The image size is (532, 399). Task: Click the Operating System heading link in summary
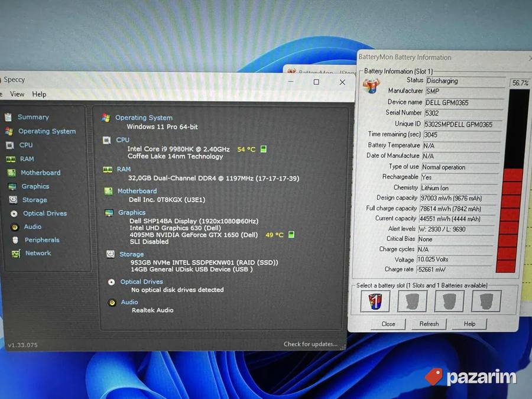(x=144, y=118)
